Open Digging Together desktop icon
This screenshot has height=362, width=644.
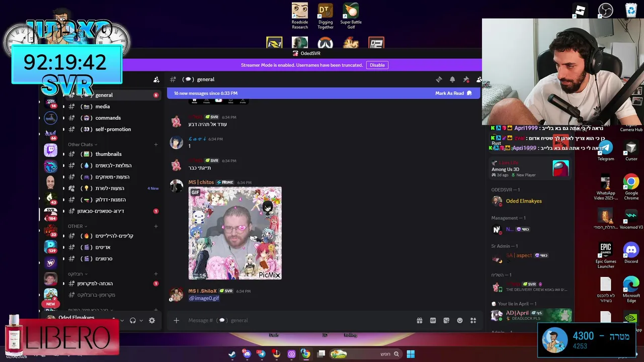click(x=326, y=16)
